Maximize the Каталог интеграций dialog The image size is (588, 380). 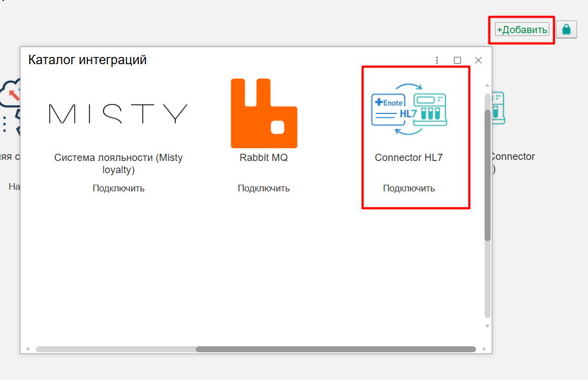(x=457, y=60)
